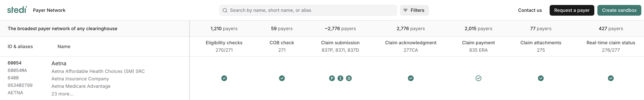Open Contact us link
The width and height of the screenshot is (644, 100).
tap(530, 10)
